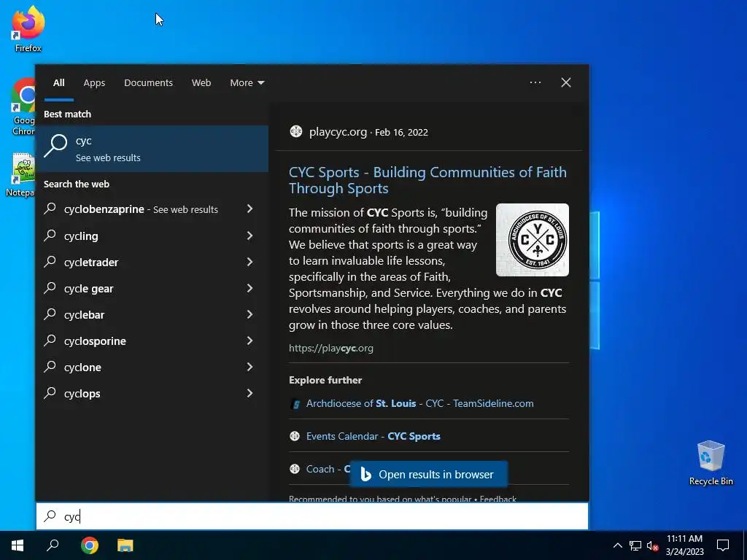Viewport: 747px width, 560px height.
Task: Click magnifier icon beside cycletrader
Action: (50, 262)
